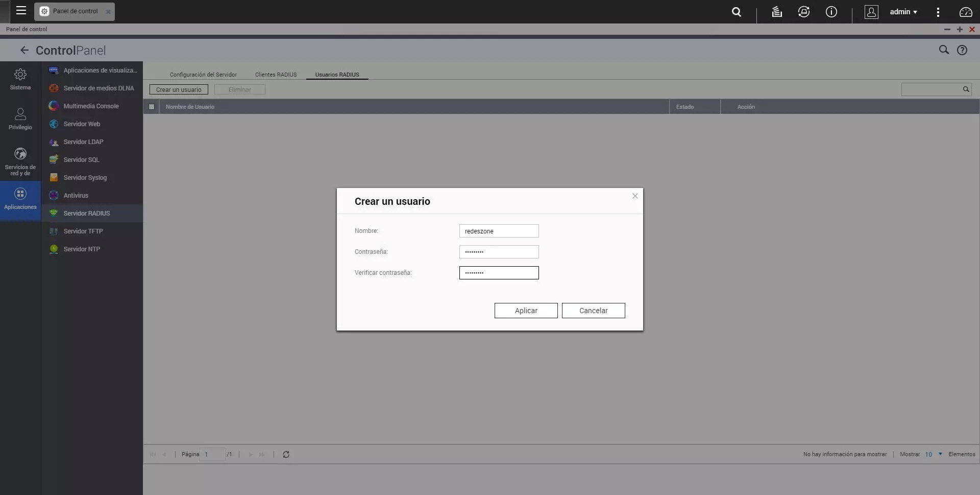View notifications via the info icon

click(831, 12)
